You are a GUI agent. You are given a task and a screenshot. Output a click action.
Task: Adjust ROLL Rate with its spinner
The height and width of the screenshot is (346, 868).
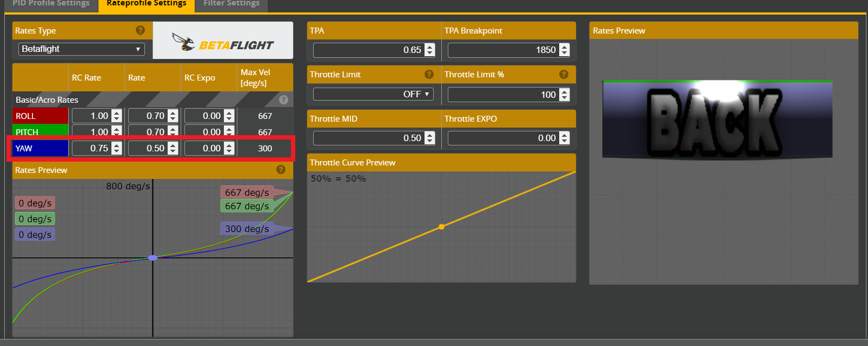tap(173, 116)
